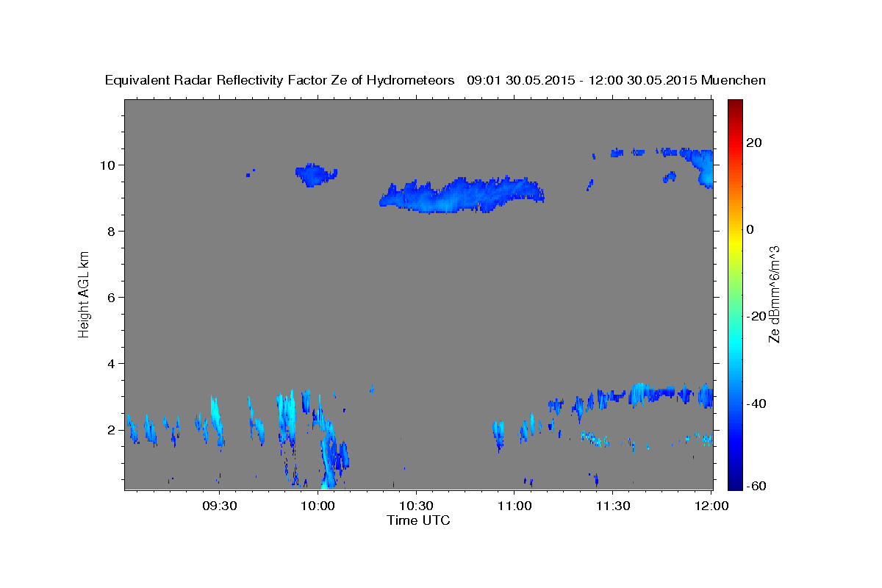
Task: Click the colorbar label -60
Action: click(x=756, y=486)
